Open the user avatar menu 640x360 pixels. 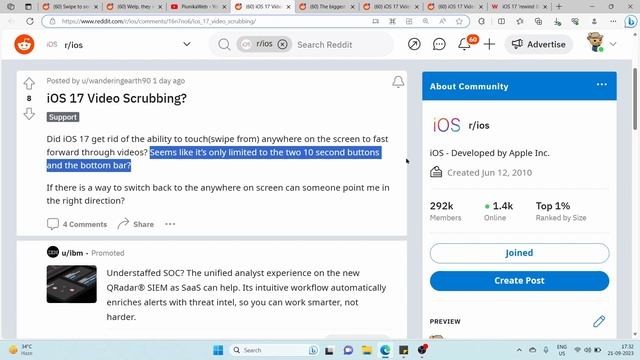click(x=601, y=43)
